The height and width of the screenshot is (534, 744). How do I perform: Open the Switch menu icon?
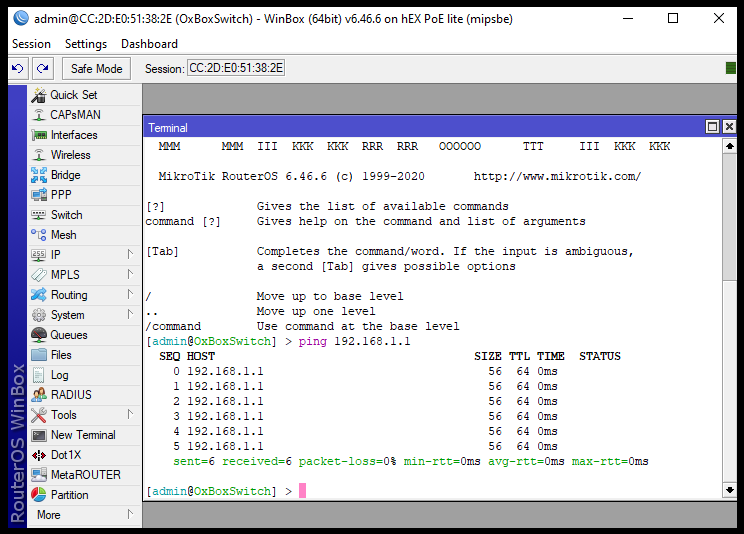point(38,215)
